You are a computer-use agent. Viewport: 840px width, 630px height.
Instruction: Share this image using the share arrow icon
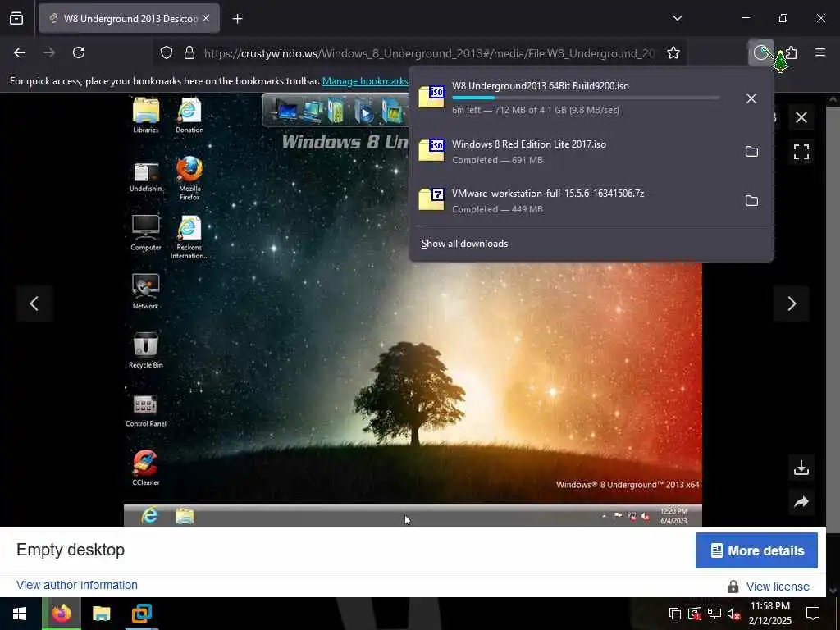(x=801, y=502)
